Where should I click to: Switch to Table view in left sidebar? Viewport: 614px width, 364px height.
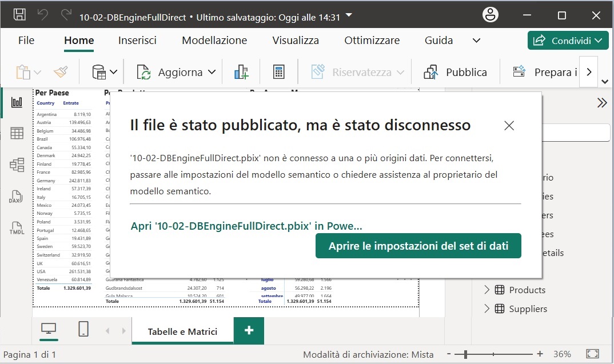17,133
